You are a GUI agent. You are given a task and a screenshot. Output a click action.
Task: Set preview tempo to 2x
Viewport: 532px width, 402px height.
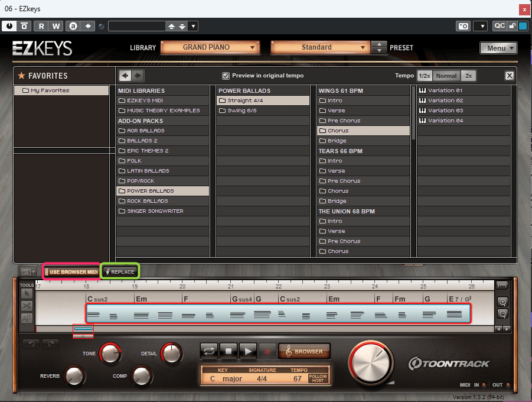click(469, 76)
